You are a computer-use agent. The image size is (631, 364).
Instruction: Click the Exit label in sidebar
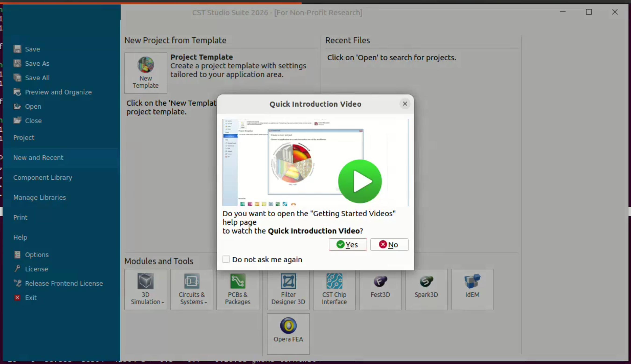pyautogui.click(x=31, y=297)
